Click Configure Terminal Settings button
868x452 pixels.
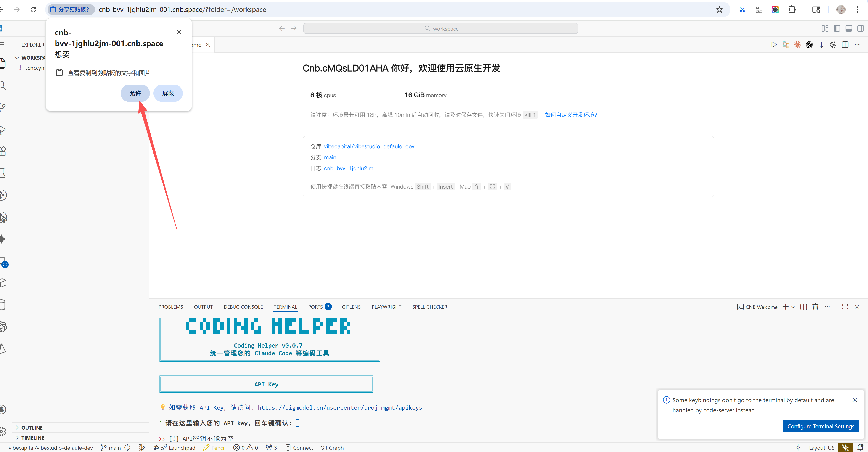pyautogui.click(x=820, y=426)
